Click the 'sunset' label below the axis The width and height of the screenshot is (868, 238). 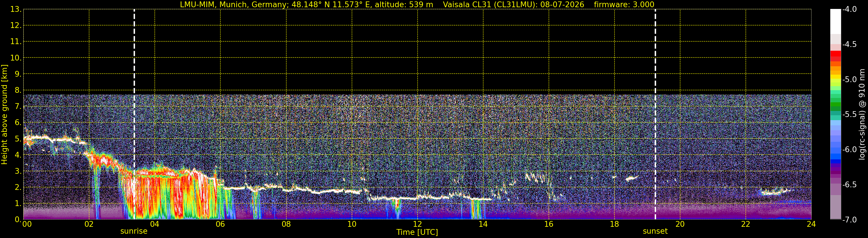655,231
